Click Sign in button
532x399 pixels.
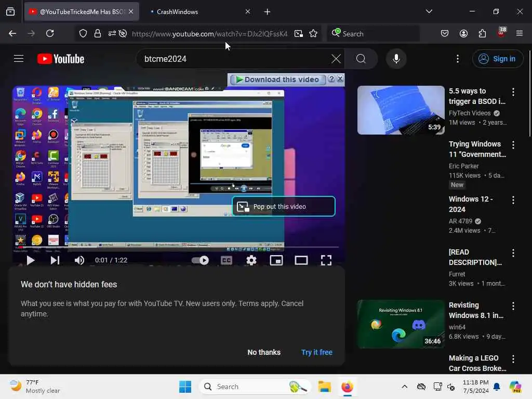pos(497,59)
